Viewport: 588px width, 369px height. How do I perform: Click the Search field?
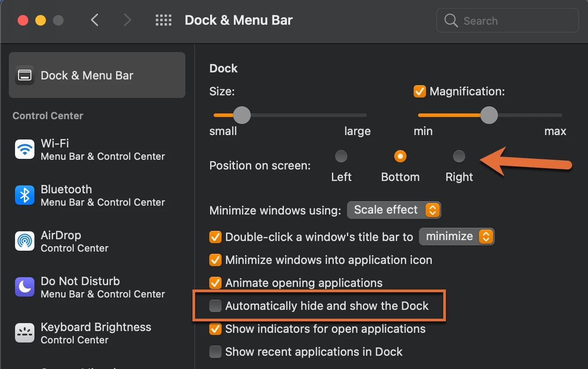tap(508, 20)
